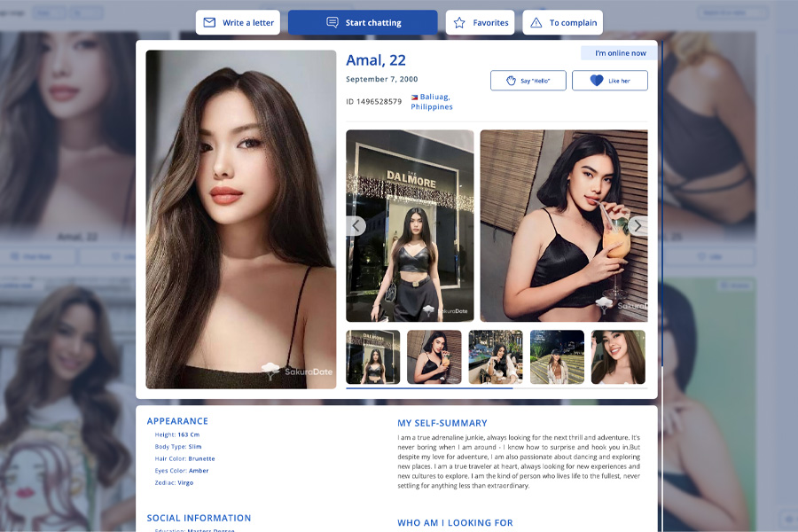Screen dimensions: 798x532
Task: Click the WHO AM I LOOKING FOR heading
Action: pyautogui.click(x=455, y=523)
